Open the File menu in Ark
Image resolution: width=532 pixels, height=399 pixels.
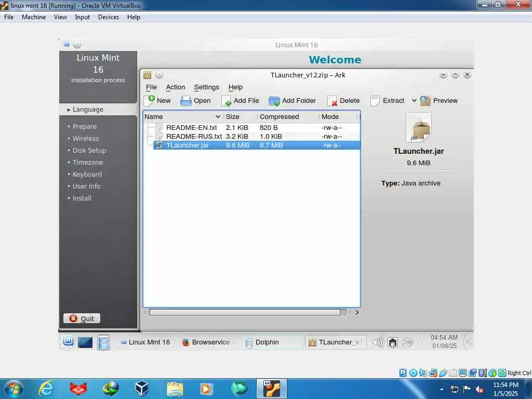(151, 87)
